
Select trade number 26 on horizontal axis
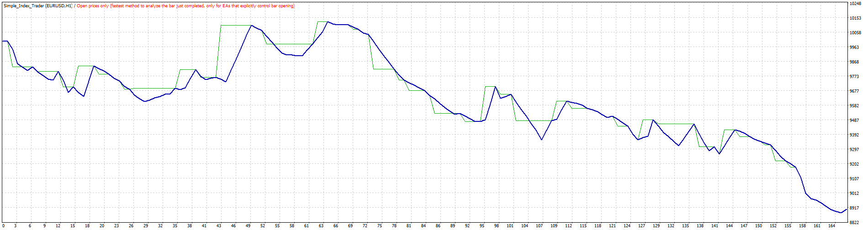[x=131, y=226]
